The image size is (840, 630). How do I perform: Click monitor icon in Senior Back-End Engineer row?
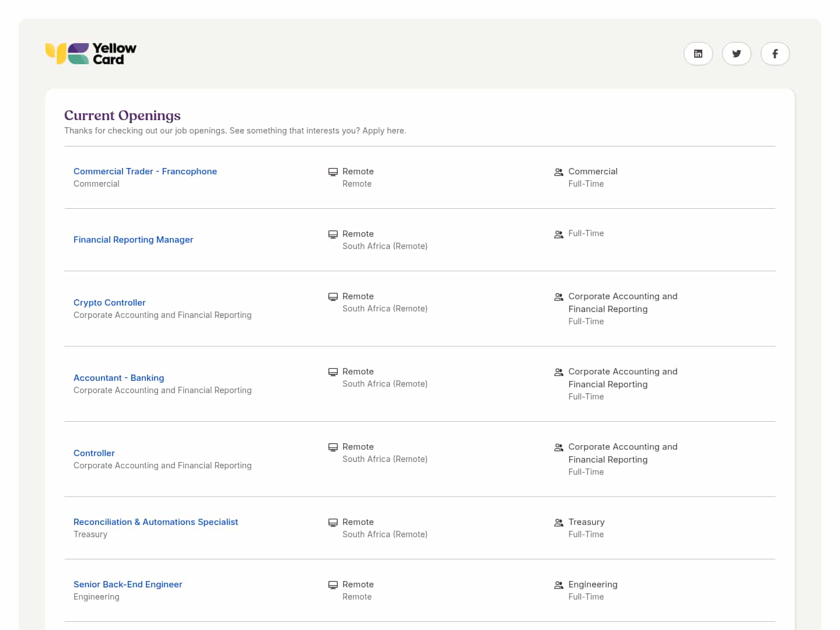333,585
